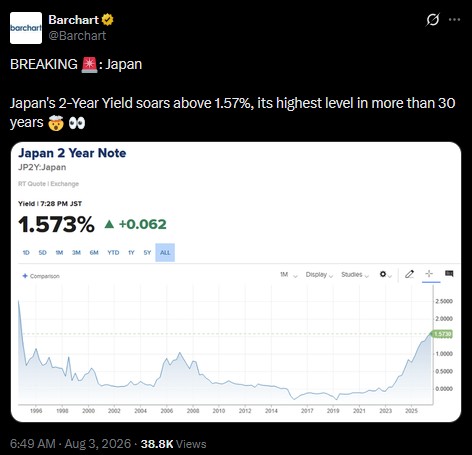Image resolution: width=472 pixels, height=455 pixels.
Task: Select the 1D range tab
Action: tap(26, 253)
